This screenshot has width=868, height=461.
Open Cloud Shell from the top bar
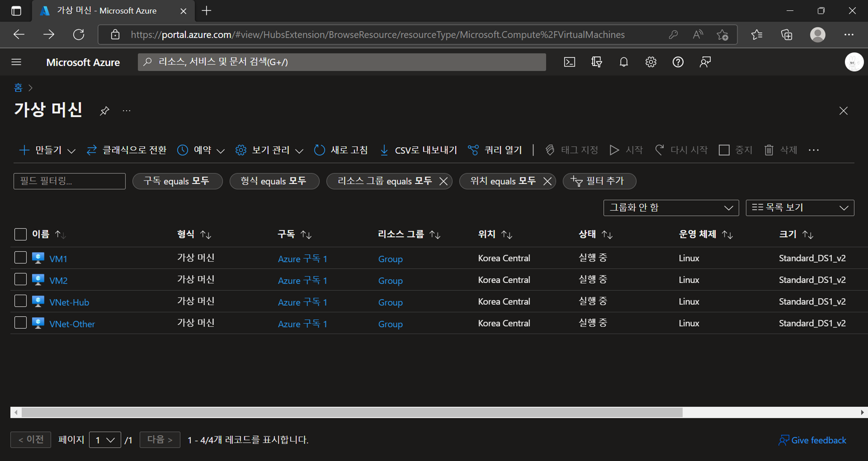click(x=569, y=62)
